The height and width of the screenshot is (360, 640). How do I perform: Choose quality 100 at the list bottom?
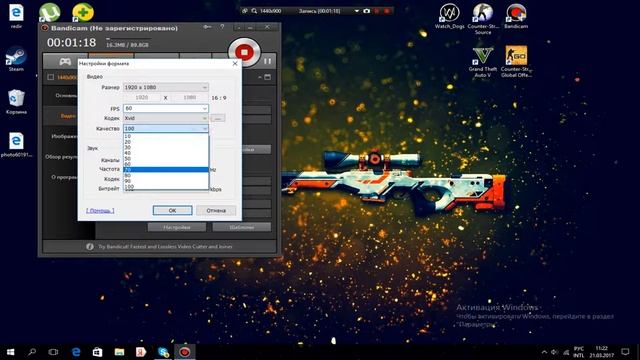(x=166, y=187)
